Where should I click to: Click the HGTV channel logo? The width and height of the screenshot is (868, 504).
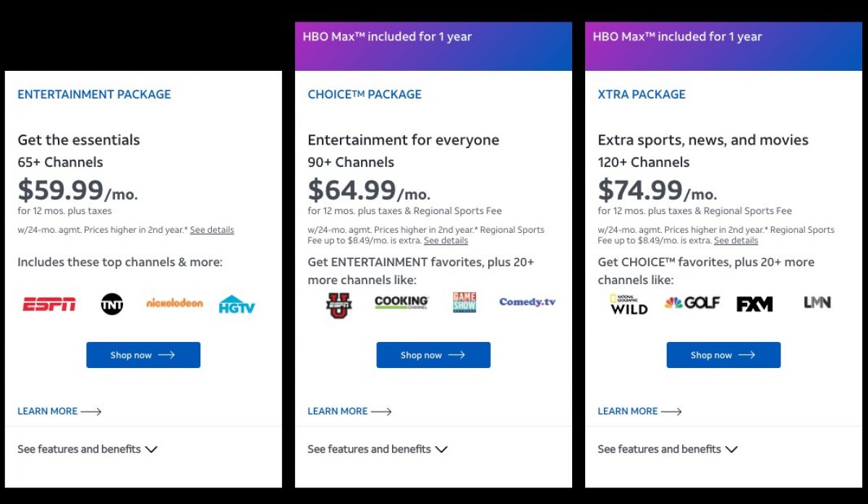237,304
